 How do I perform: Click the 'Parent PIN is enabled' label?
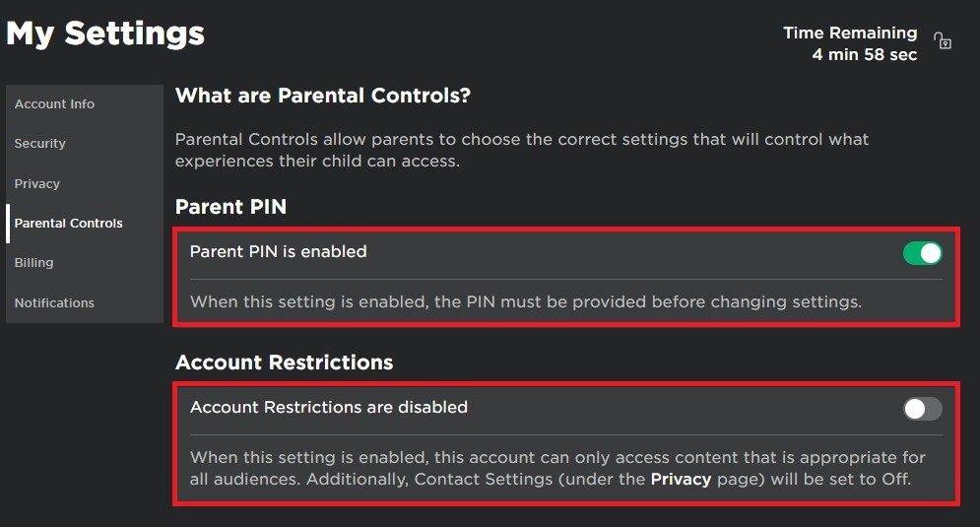[x=278, y=252]
